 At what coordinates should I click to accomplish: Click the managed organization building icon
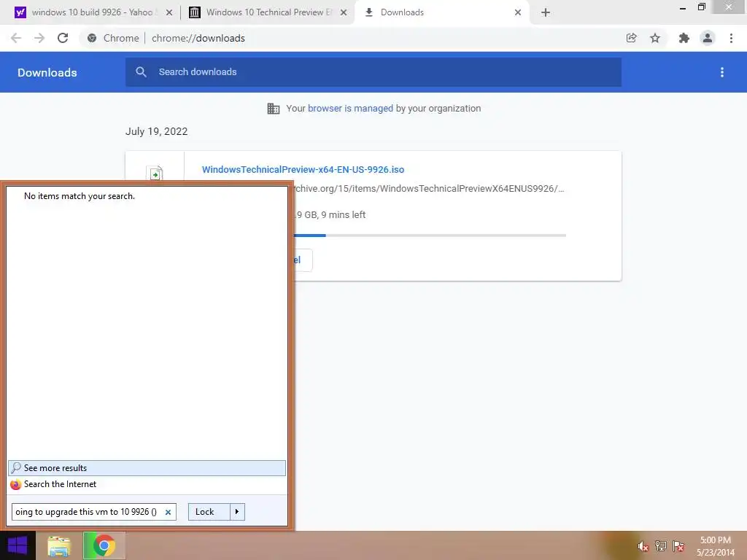click(274, 109)
